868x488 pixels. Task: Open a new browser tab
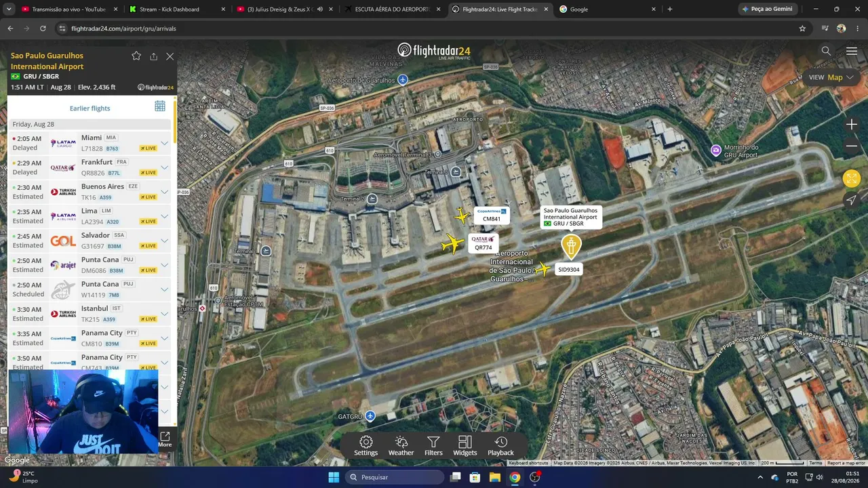(670, 9)
